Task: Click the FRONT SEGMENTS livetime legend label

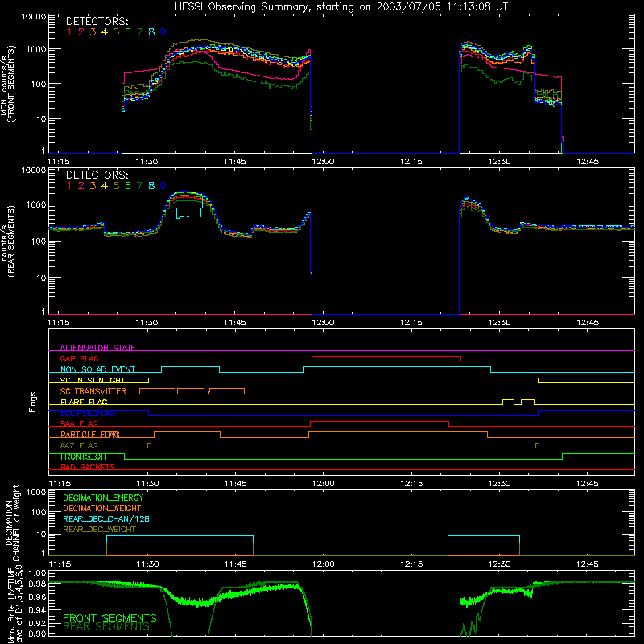Action: (109, 618)
